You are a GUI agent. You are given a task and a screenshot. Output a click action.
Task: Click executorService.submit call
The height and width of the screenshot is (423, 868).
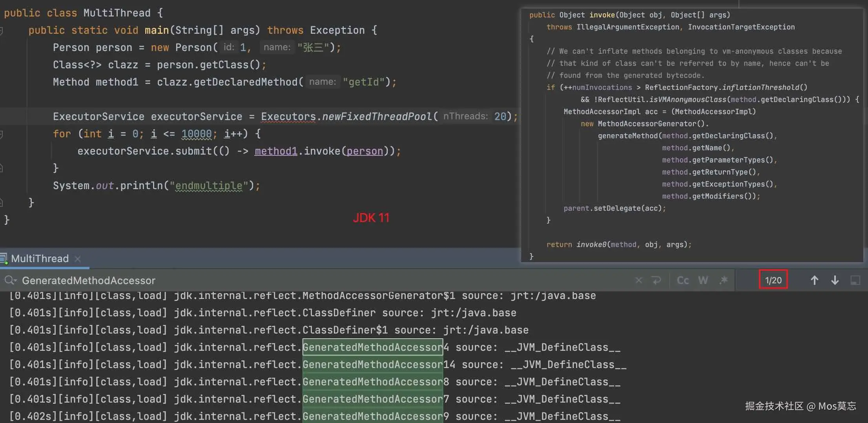click(145, 151)
